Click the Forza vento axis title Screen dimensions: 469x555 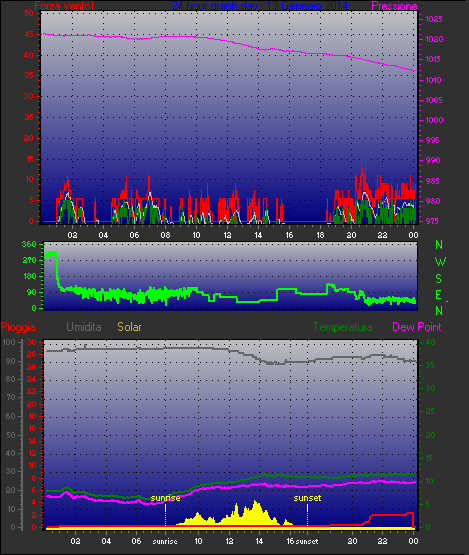click(x=64, y=6)
